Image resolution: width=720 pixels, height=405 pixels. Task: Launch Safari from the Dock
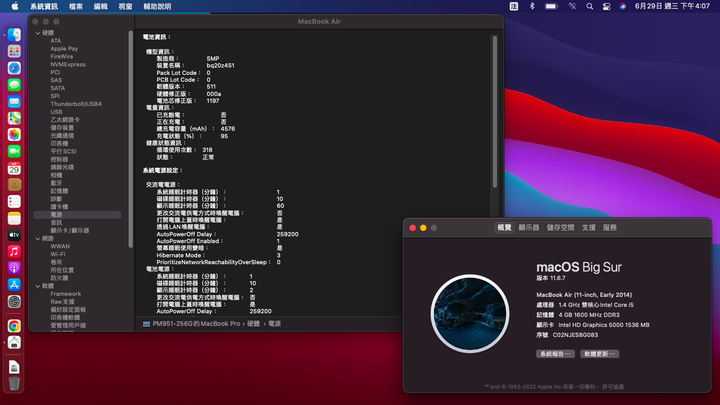pyautogui.click(x=14, y=68)
